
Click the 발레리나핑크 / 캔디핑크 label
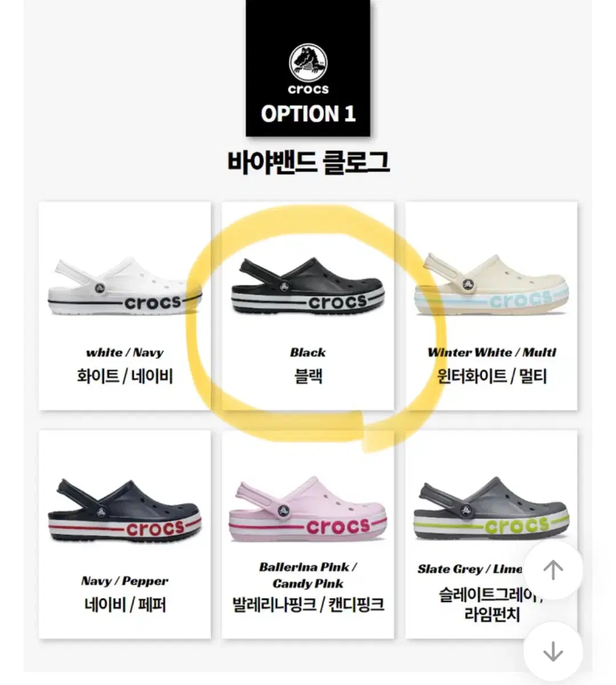click(308, 605)
